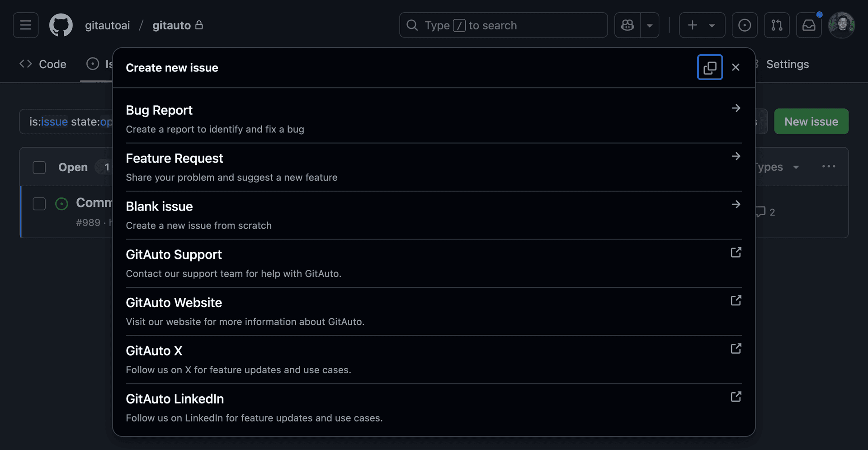Click 'Create a new issue from scratch'
868x450 pixels.
pyautogui.click(x=198, y=225)
